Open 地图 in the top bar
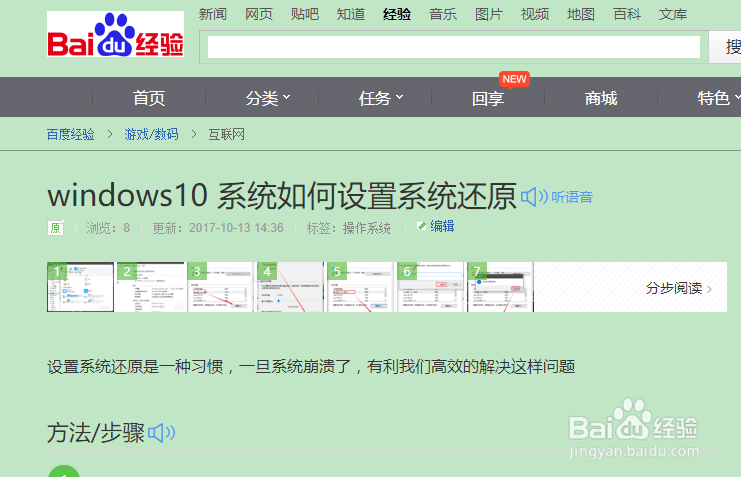This screenshot has height=477, width=741. (581, 14)
